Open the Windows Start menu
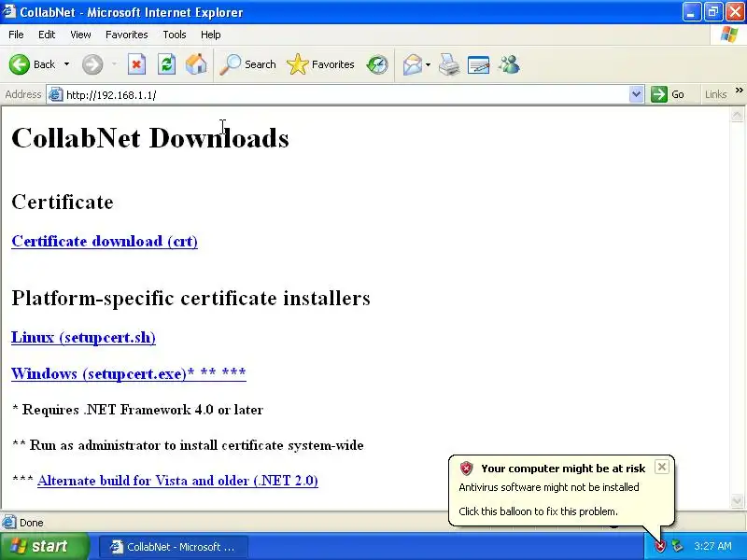This screenshot has width=747, height=560. coord(44,546)
